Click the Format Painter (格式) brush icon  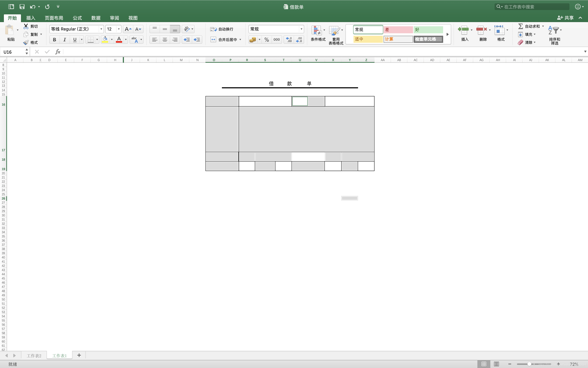tap(26, 42)
